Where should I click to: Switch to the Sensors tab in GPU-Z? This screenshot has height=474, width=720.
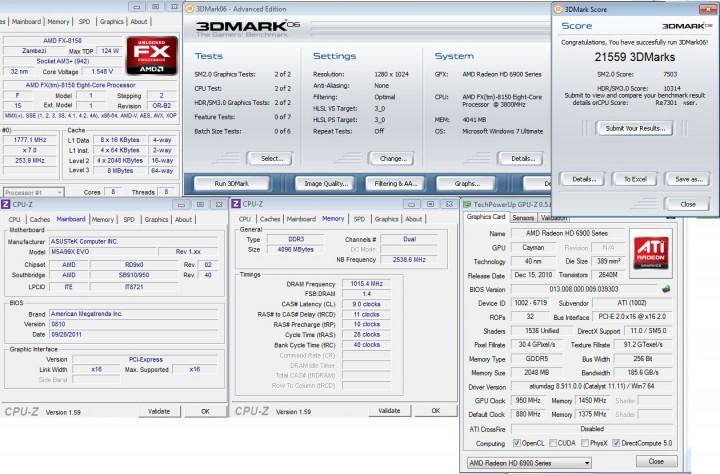click(x=523, y=218)
